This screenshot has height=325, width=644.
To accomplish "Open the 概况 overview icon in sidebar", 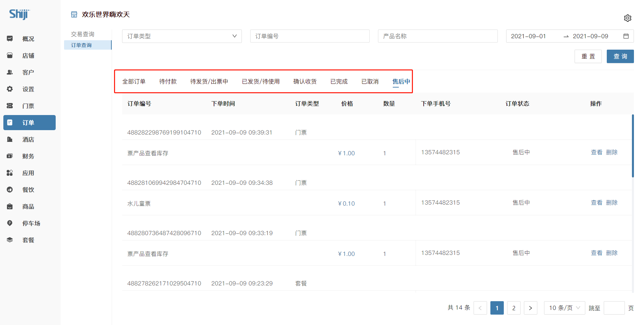I will (10, 39).
